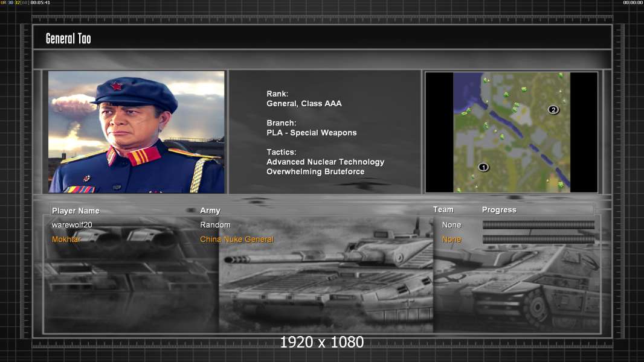Click the "Branch:" label
This screenshot has width=644, height=362.
coord(282,123)
